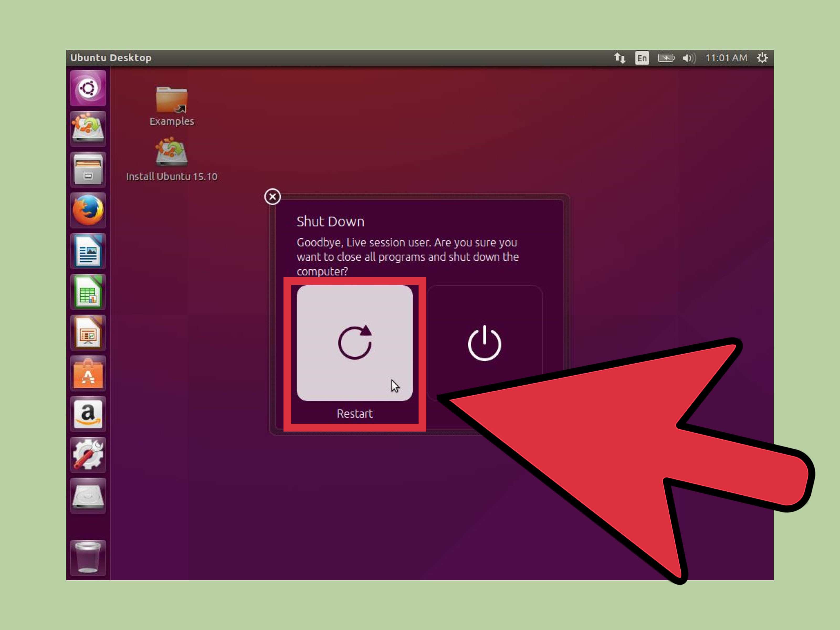The image size is (840, 630).
Task: Open the 11:01 AM clock menu
Action: point(726,58)
